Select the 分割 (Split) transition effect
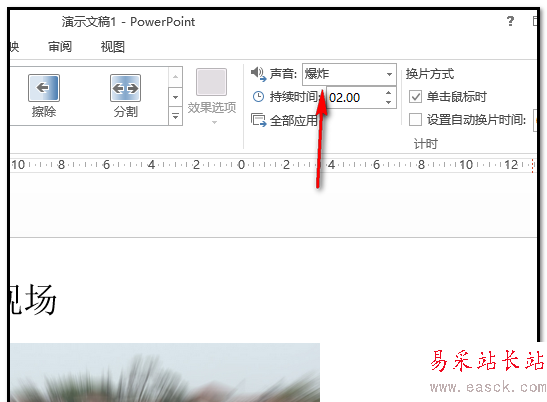Screen dimensions: 547x402 pos(126,96)
